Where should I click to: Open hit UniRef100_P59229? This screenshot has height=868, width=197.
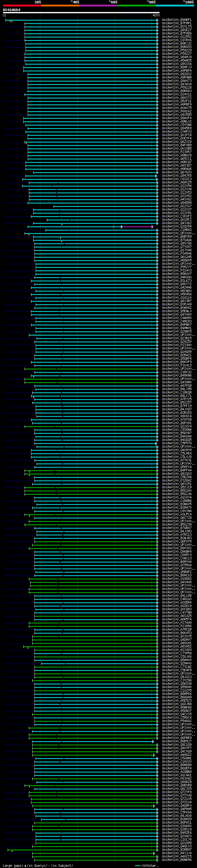coord(176,50)
